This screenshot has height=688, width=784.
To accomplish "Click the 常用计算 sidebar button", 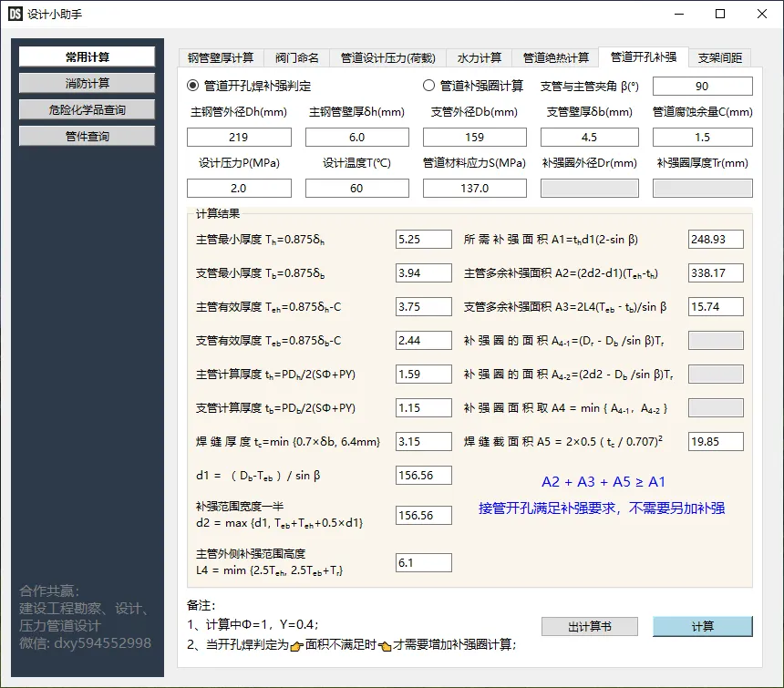I will 87,56.
